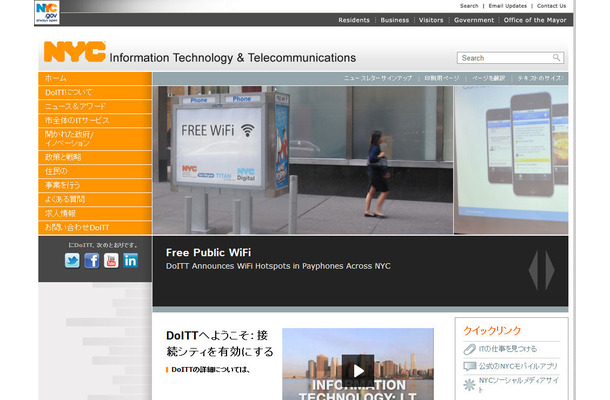This screenshot has width=610, height=400.
Task: Click the NYC.gov logo
Action: (x=47, y=12)
